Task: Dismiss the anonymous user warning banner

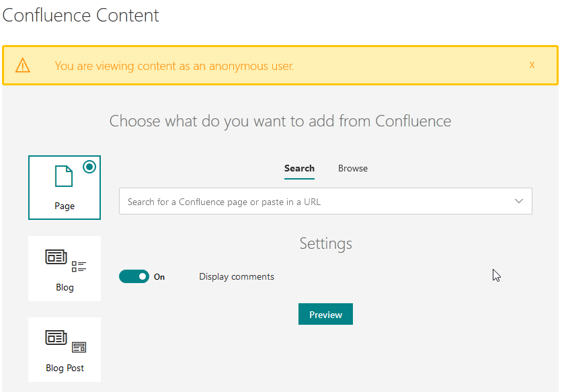Action: tap(532, 65)
